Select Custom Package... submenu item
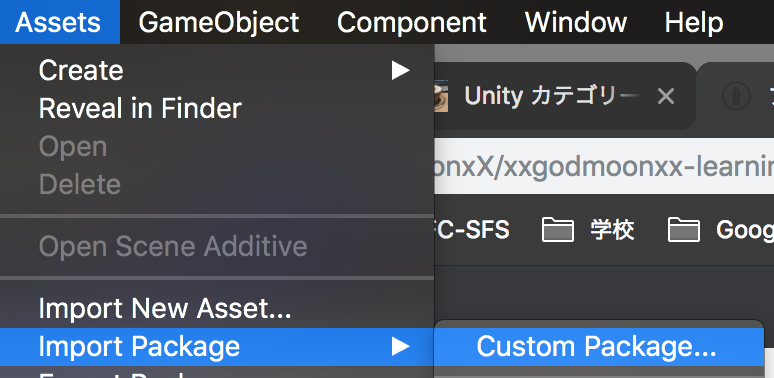This screenshot has width=774, height=378. click(599, 346)
